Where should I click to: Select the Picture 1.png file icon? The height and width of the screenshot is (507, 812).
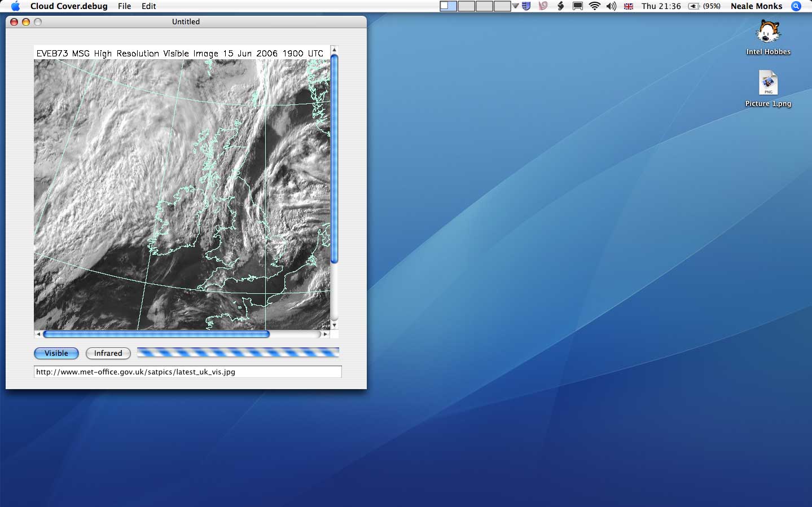click(768, 83)
